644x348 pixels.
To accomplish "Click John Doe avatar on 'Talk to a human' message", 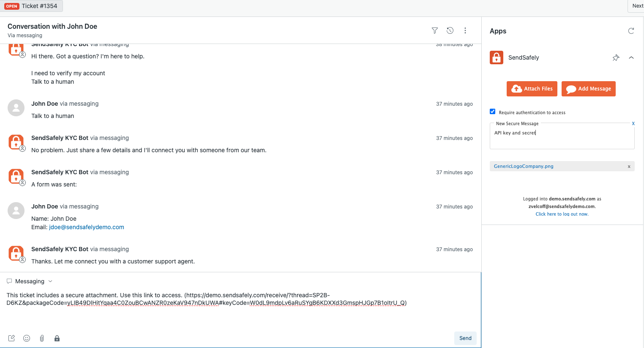I will (x=16, y=108).
